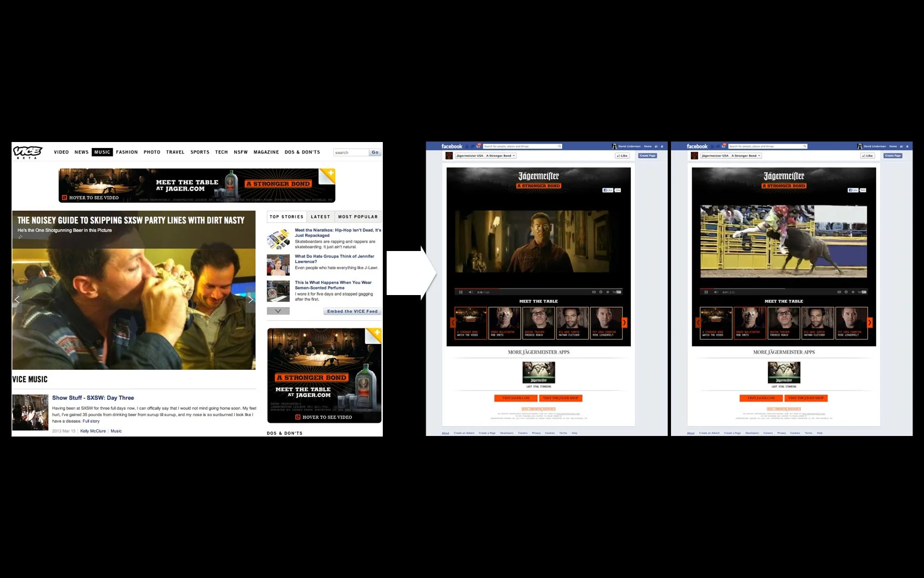Image resolution: width=924 pixels, height=578 pixels.
Task: Select the MOST POPULAR tab
Action: click(x=358, y=217)
